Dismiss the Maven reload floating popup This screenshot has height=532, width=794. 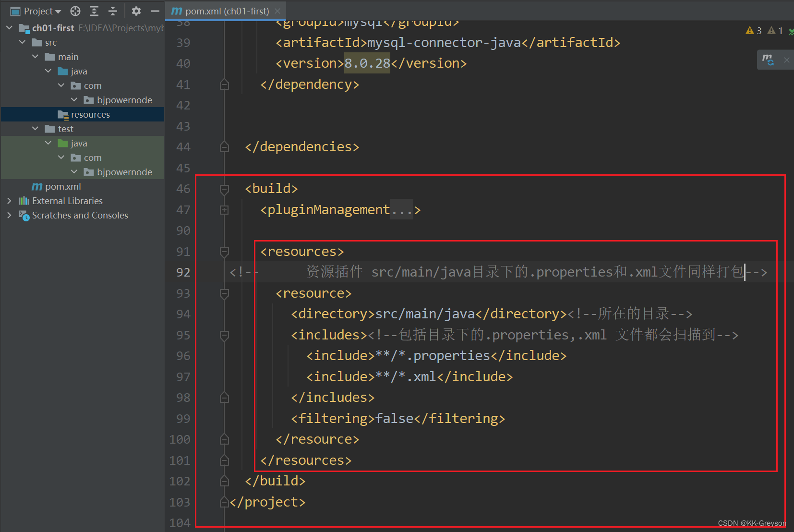786,60
